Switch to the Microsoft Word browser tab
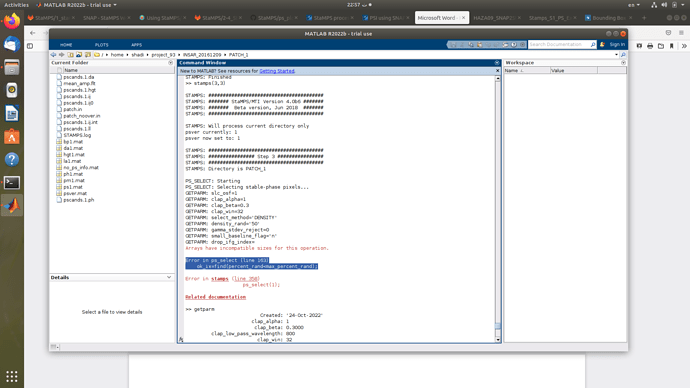This screenshot has height=388, width=690. pos(442,18)
